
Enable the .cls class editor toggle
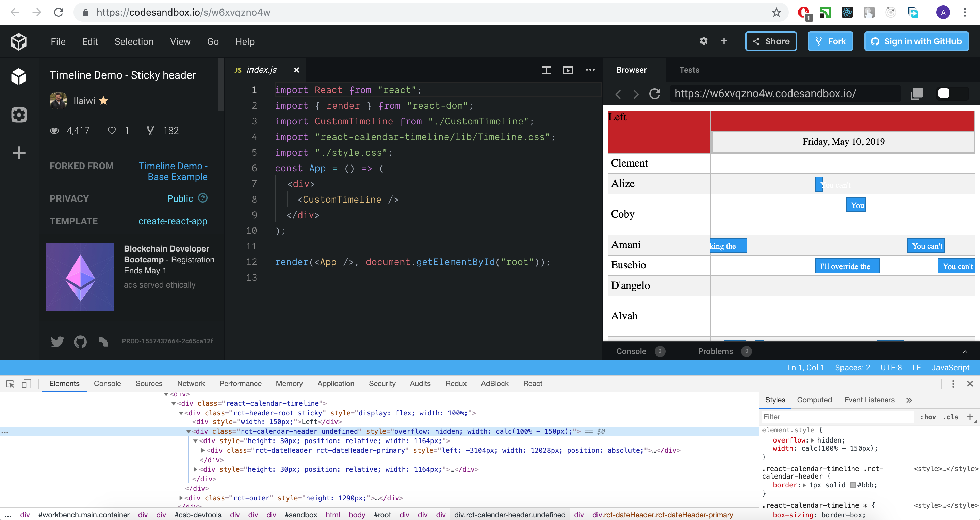tap(950, 417)
